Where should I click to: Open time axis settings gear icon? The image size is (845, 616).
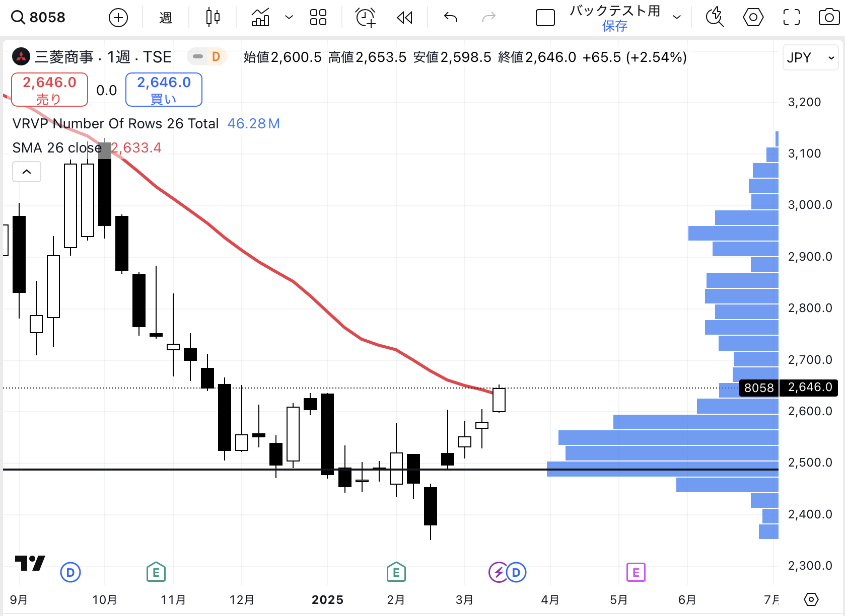coord(811,599)
